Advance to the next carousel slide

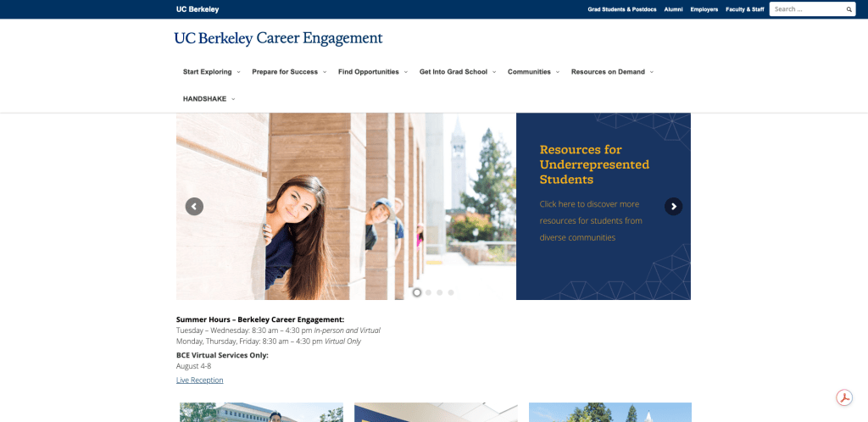[673, 206]
